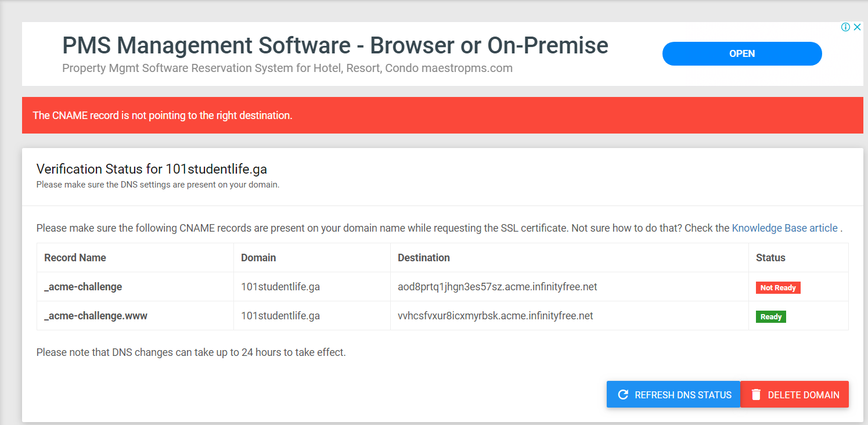Click the DELETE DOMAIN label

point(804,395)
